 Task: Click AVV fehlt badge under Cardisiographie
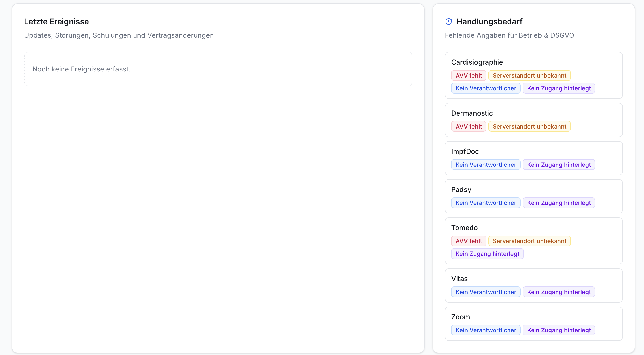click(x=469, y=75)
